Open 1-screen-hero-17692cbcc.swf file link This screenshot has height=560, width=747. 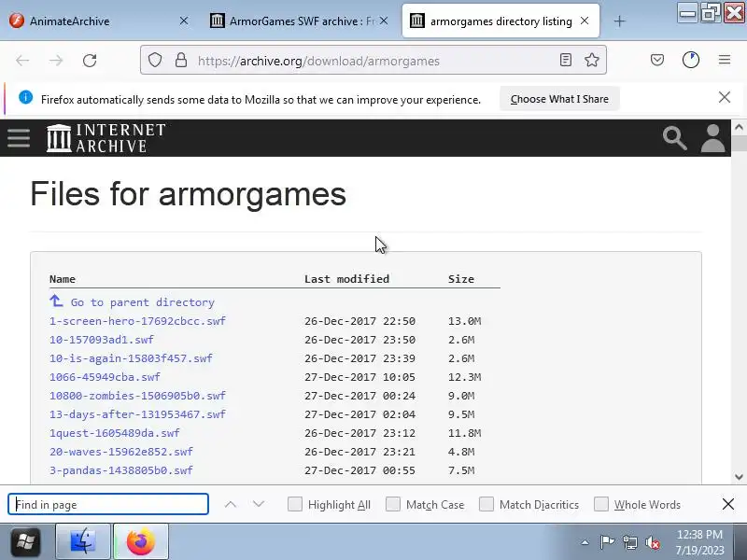[x=137, y=321]
